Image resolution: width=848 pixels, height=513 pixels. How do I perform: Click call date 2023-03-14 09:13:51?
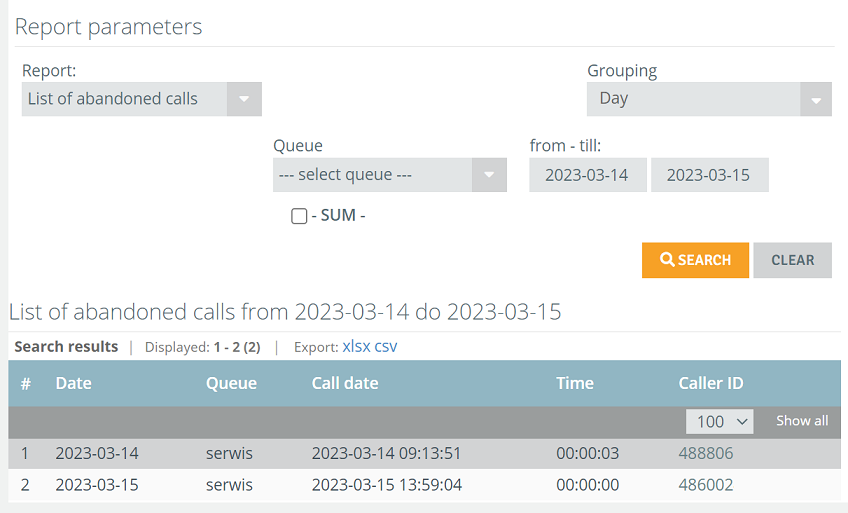click(x=386, y=453)
